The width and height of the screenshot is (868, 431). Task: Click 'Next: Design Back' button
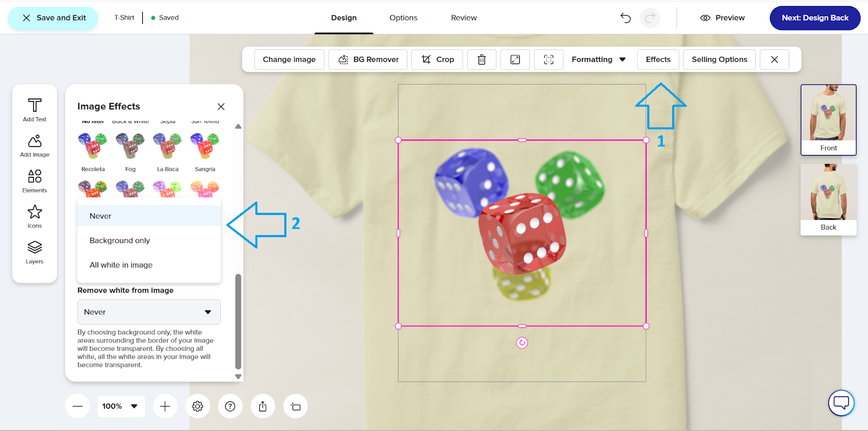click(815, 18)
